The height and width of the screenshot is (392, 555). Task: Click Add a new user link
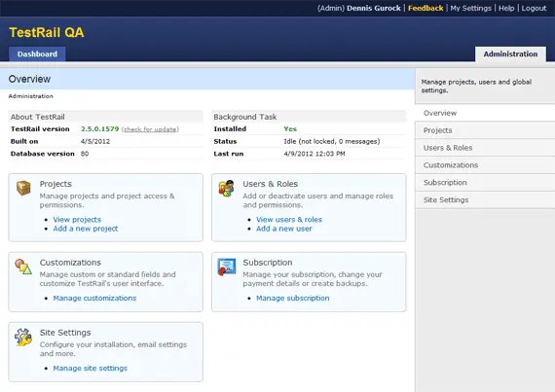click(x=284, y=229)
